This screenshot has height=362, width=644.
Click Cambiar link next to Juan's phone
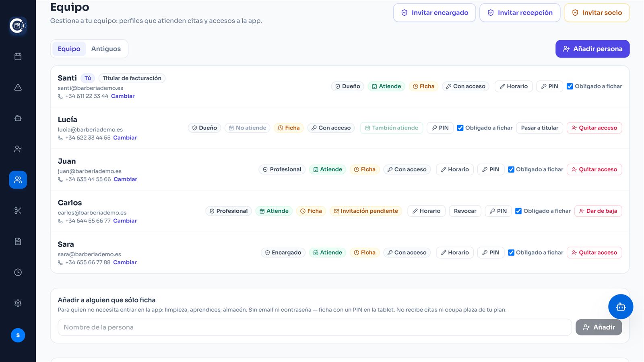(x=125, y=179)
